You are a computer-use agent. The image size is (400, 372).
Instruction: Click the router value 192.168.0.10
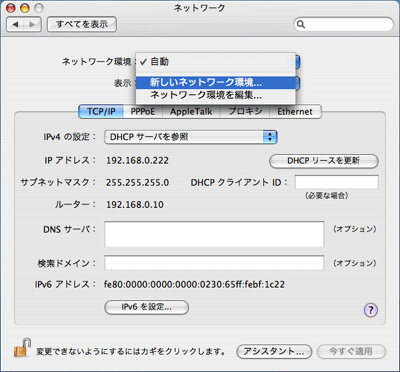pos(135,205)
